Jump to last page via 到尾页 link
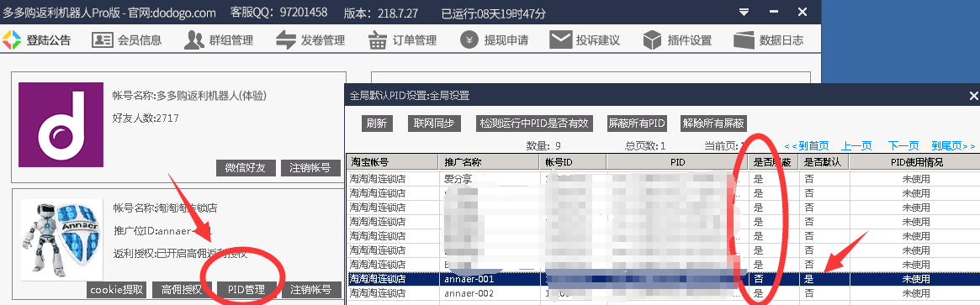This screenshot has width=980, height=305. tap(953, 146)
